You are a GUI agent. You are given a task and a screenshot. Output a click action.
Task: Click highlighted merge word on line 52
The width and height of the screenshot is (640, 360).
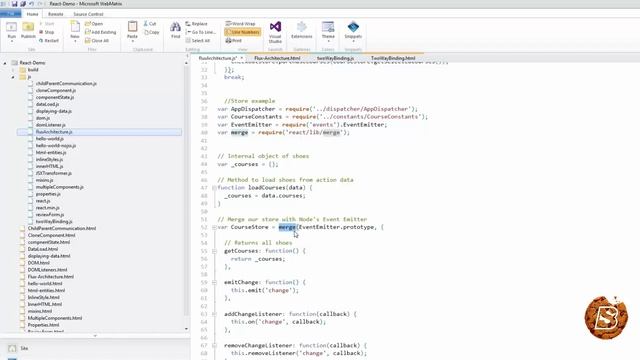click(x=287, y=227)
